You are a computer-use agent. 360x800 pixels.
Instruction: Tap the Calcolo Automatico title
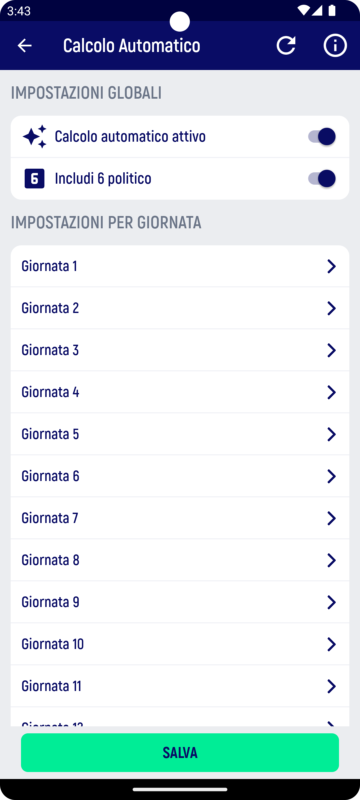(132, 46)
